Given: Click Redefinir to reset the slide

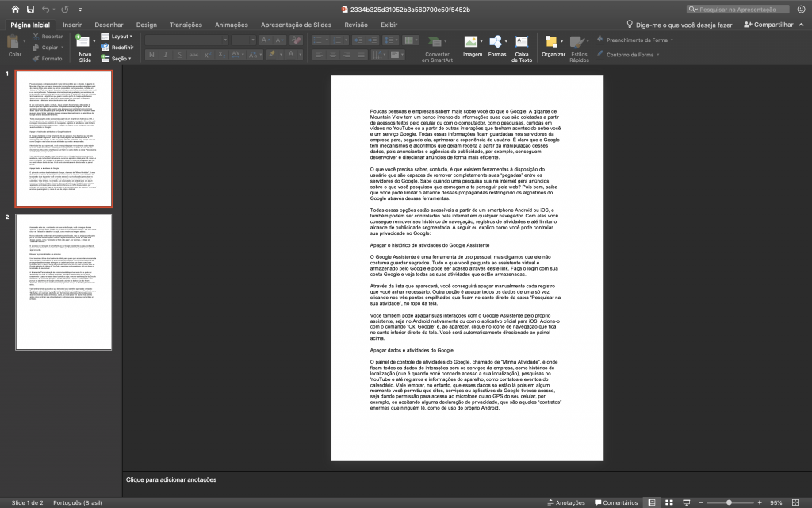Looking at the screenshot, I should click(117, 47).
